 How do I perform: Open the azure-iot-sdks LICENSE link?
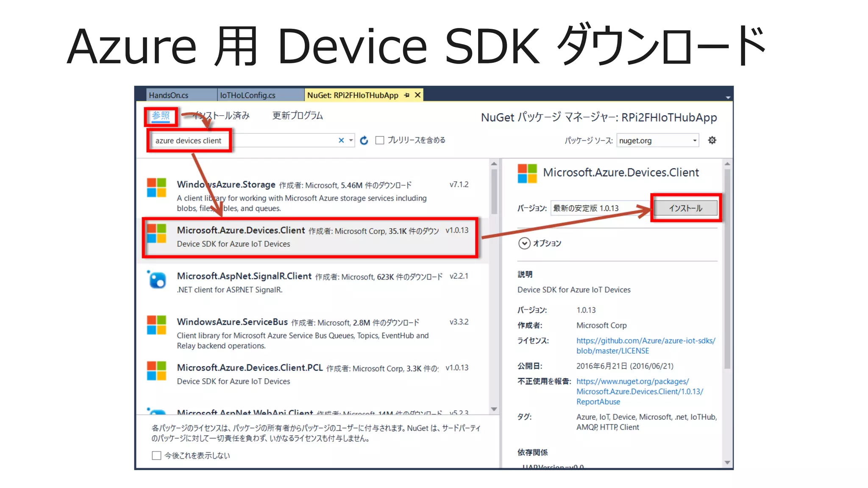(645, 346)
